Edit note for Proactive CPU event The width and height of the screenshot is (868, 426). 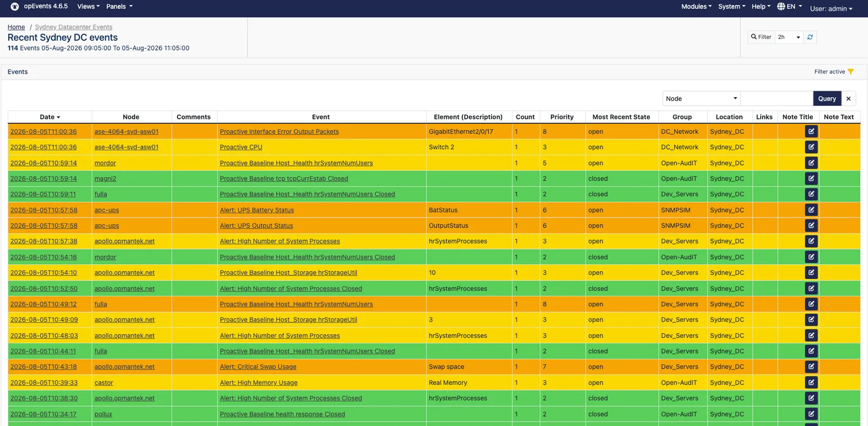click(811, 147)
